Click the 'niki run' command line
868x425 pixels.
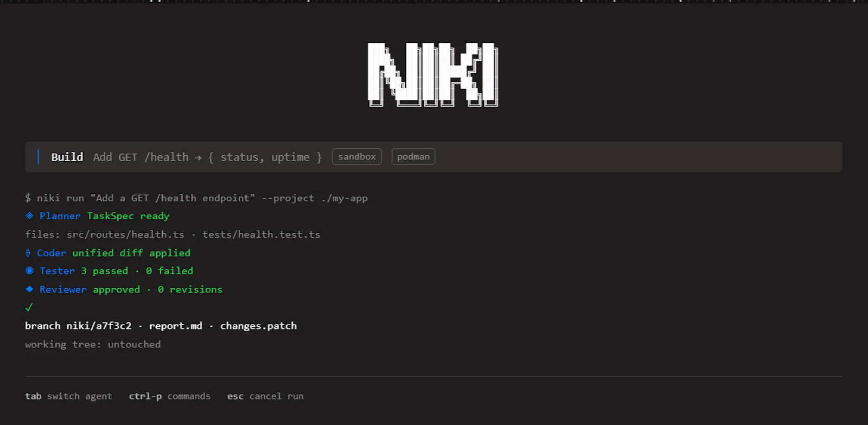pyautogui.click(x=196, y=198)
